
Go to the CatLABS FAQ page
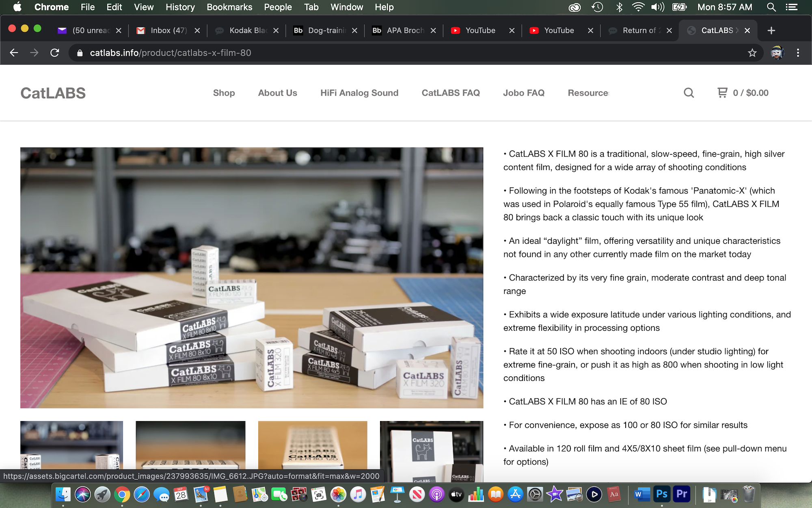tap(451, 93)
